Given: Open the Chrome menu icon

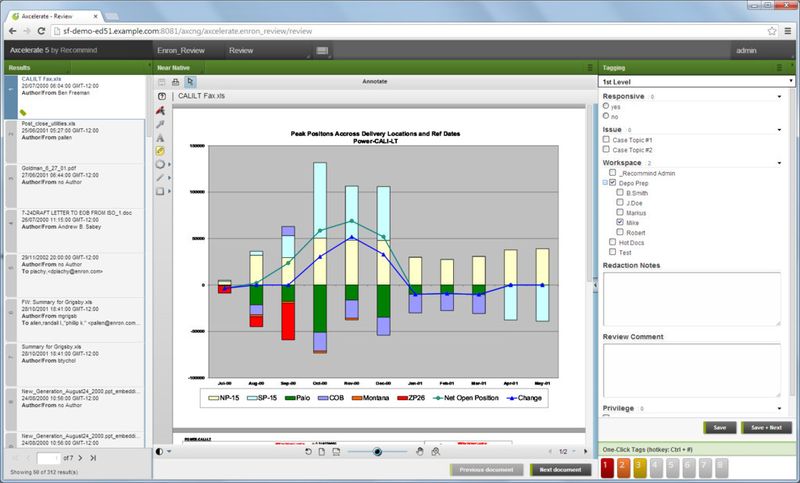Looking at the screenshot, I should [x=788, y=31].
